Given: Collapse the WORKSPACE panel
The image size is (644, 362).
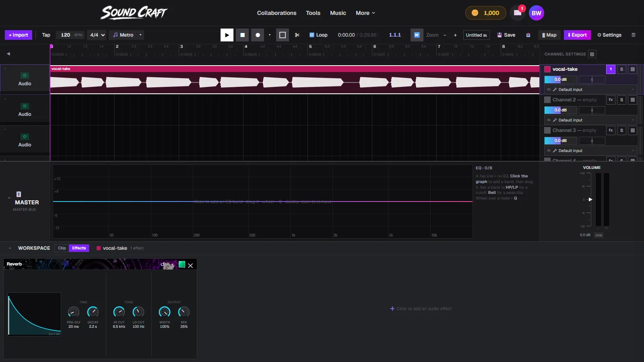Looking at the screenshot, I should [x=10, y=248].
